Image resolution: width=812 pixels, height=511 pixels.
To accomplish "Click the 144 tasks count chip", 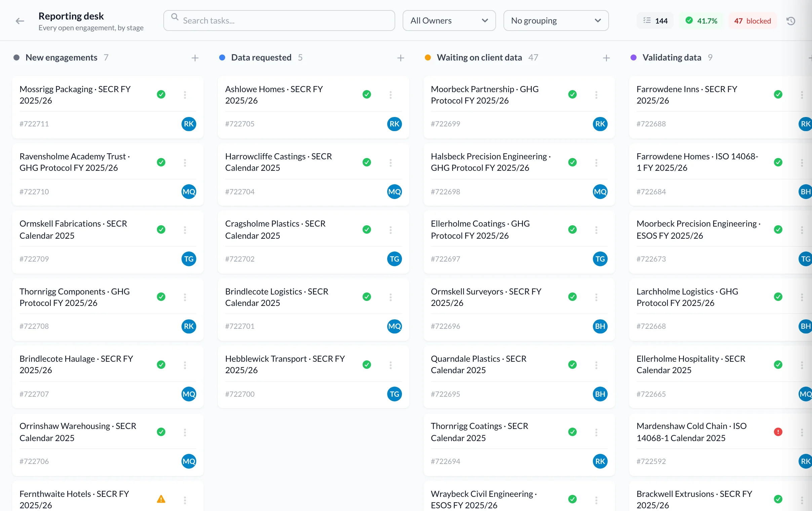I will click(655, 21).
